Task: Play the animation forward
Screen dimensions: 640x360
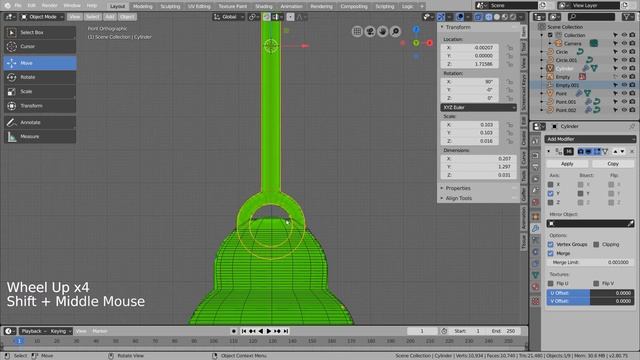Action: point(269,331)
